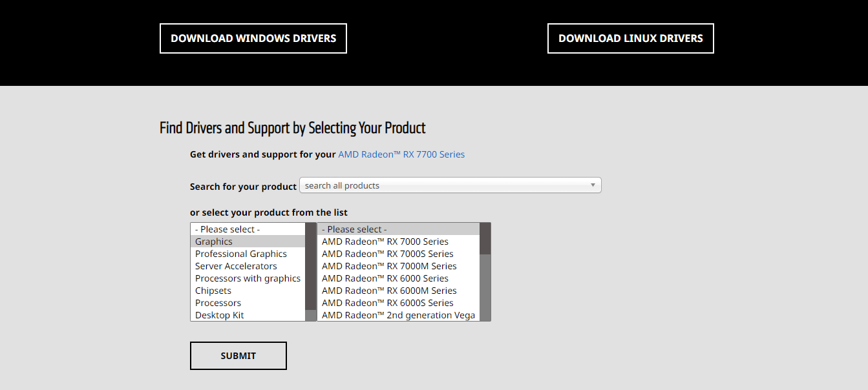Select '- Please select -' in the series list
868x390 pixels.
pyautogui.click(x=398, y=229)
